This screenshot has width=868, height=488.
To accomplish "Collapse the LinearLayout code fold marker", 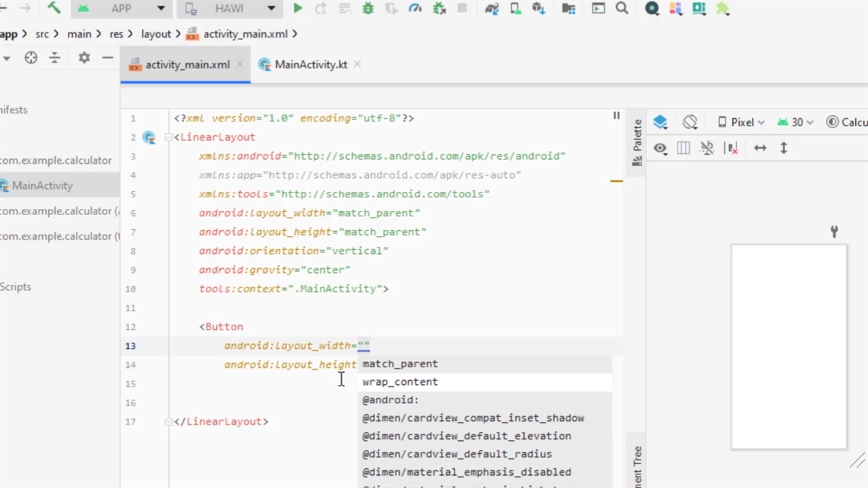I will tap(168, 138).
